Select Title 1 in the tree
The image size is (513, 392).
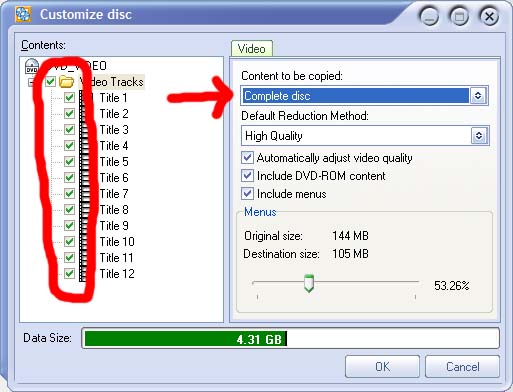(114, 98)
